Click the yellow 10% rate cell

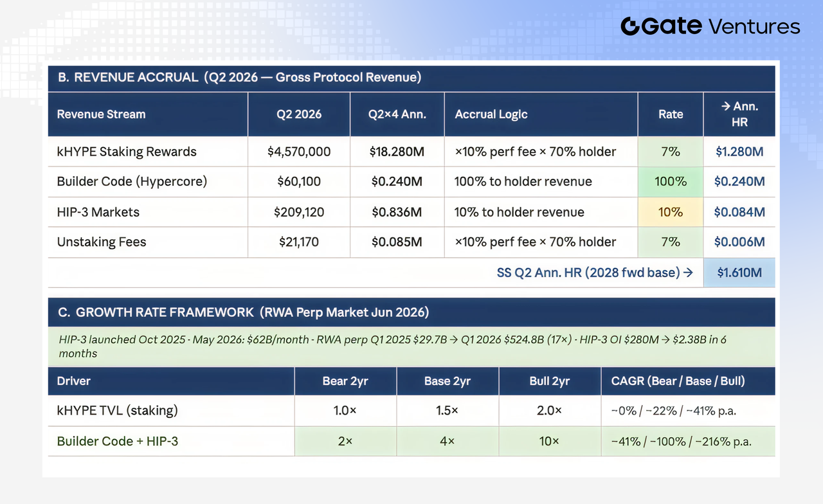tap(671, 212)
